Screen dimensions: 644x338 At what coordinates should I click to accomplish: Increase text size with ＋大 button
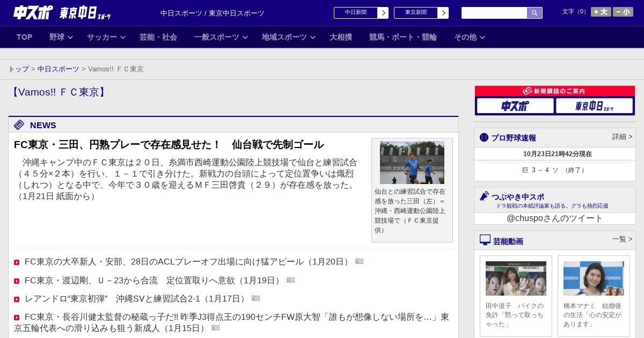click(x=601, y=12)
